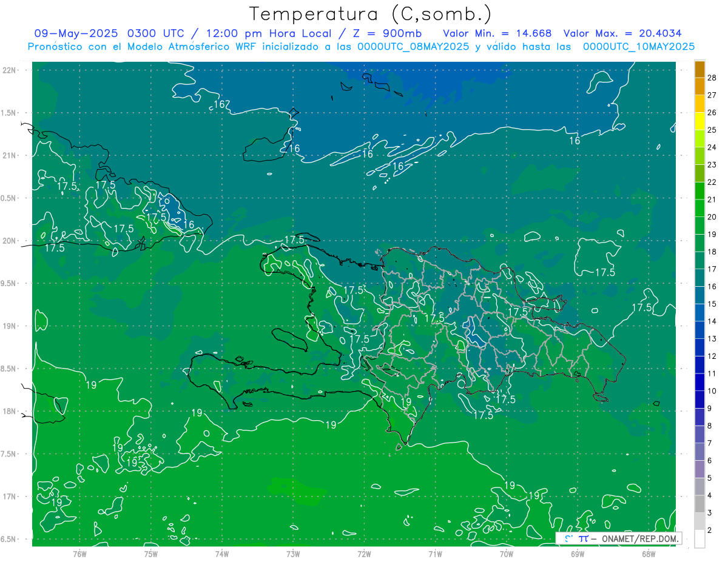Click the 71W longitude axis label
This screenshot has width=728, height=562.
tap(435, 554)
